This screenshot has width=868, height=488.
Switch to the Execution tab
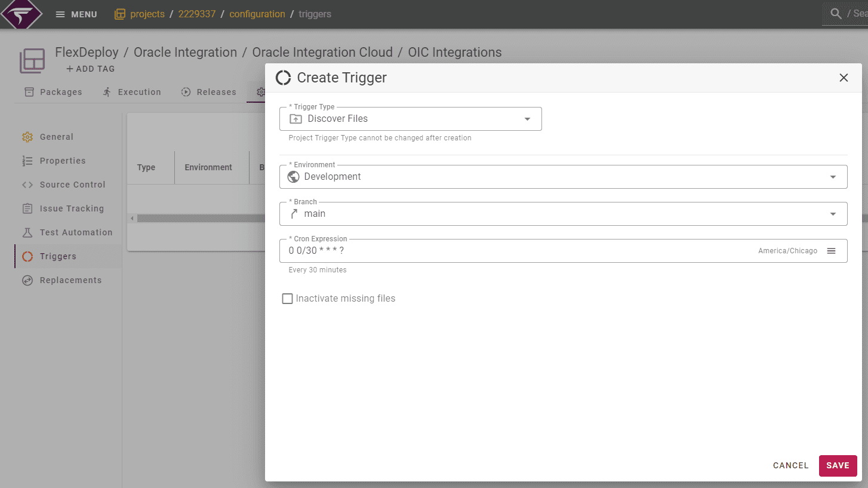(132, 92)
